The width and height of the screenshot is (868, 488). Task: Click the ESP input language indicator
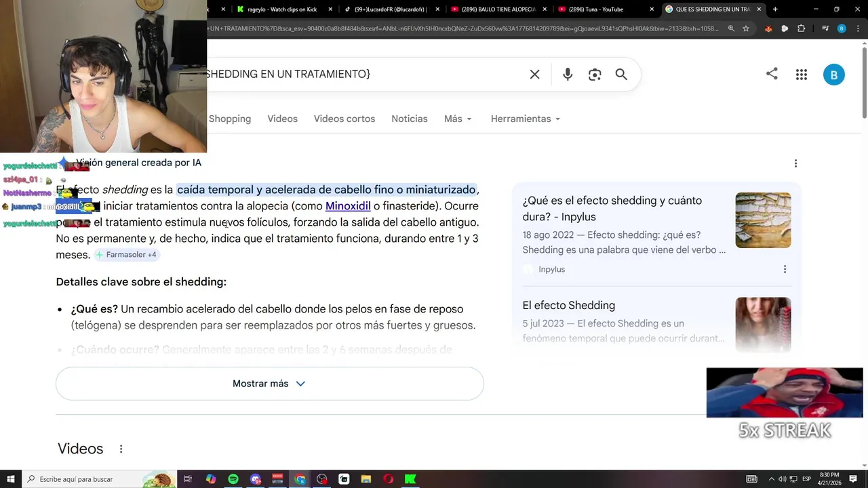coord(806,479)
